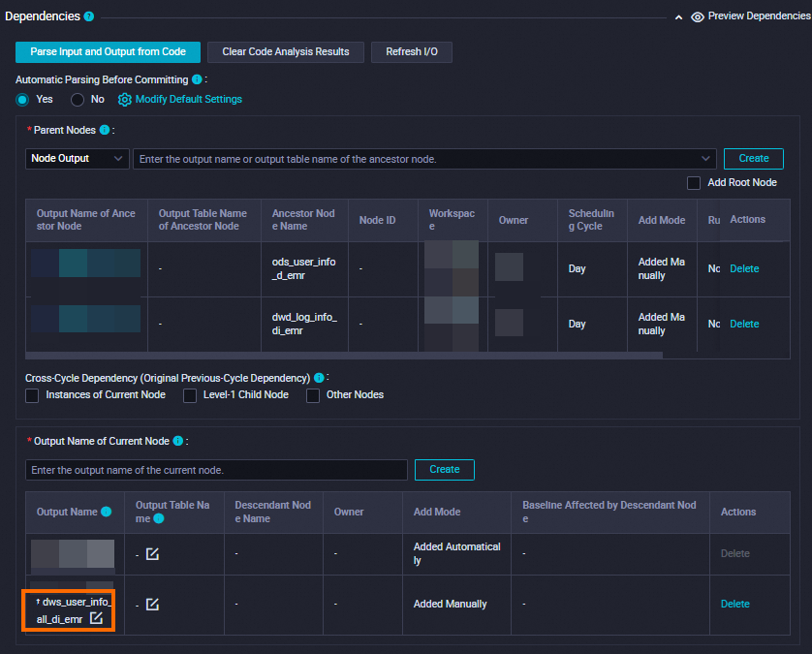
Task: Click the Parent Nodes table horizontal scrollbar
Action: 344,356
